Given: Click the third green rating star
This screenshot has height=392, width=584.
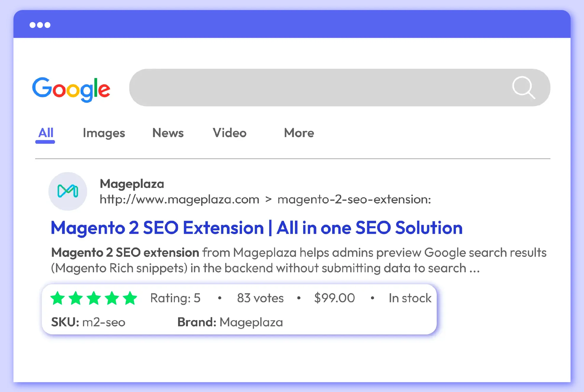Looking at the screenshot, I should [x=94, y=298].
